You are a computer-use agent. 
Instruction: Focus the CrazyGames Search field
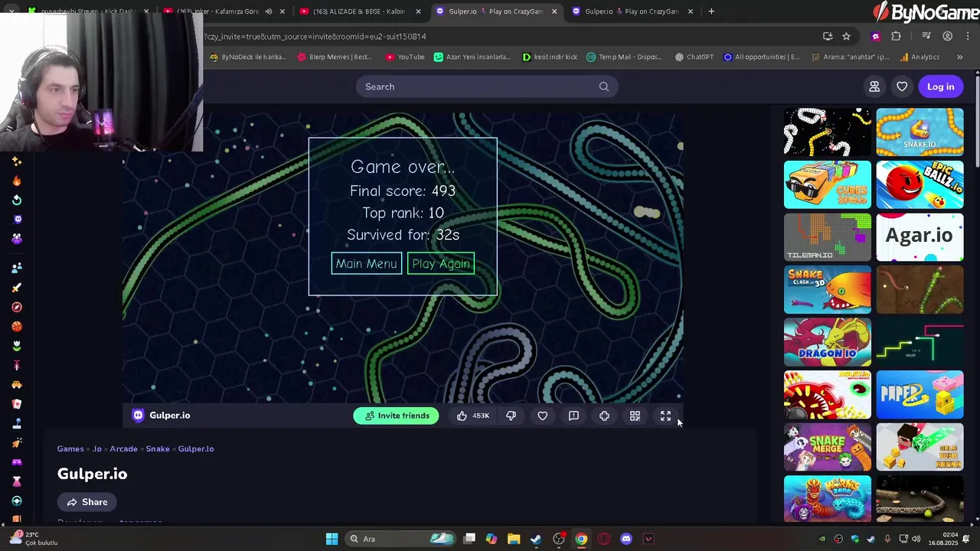(x=487, y=86)
